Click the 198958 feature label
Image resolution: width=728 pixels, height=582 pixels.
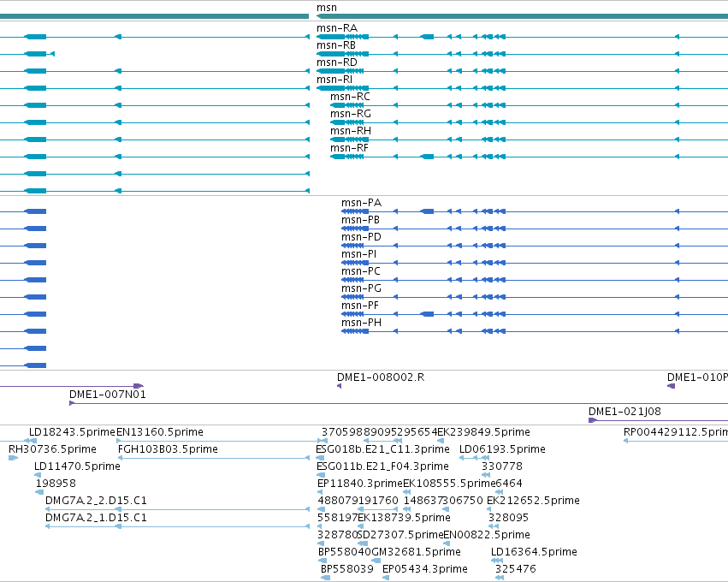click(x=56, y=484)
